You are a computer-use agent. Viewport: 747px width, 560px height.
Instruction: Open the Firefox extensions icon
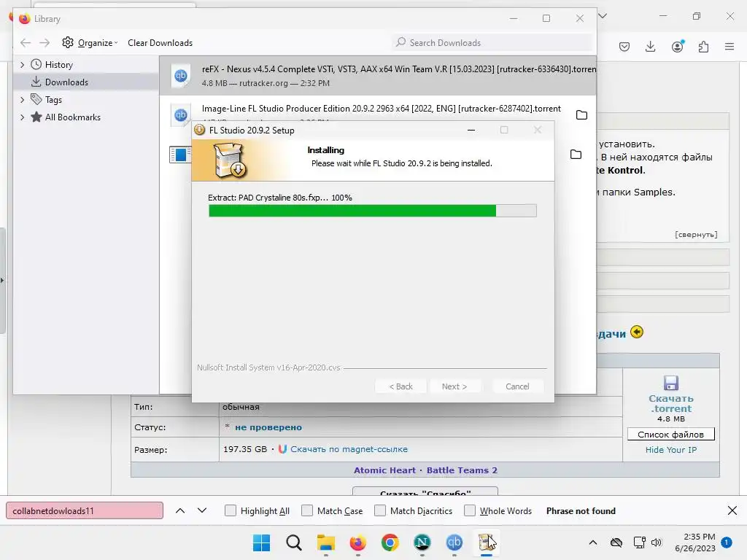coord(704,47)
